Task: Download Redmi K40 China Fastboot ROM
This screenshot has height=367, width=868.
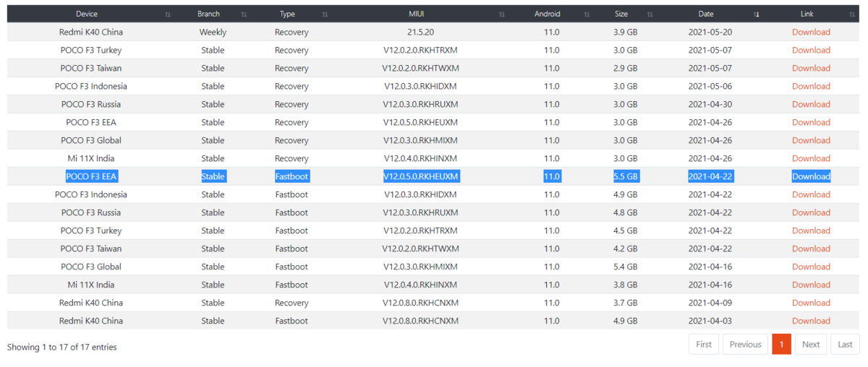Action: (x=811, y=321)
